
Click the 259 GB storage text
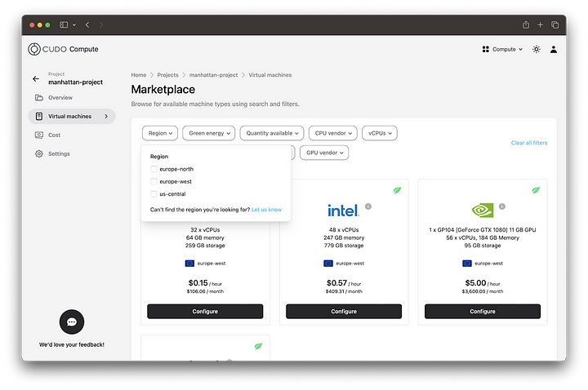(205, 246)
